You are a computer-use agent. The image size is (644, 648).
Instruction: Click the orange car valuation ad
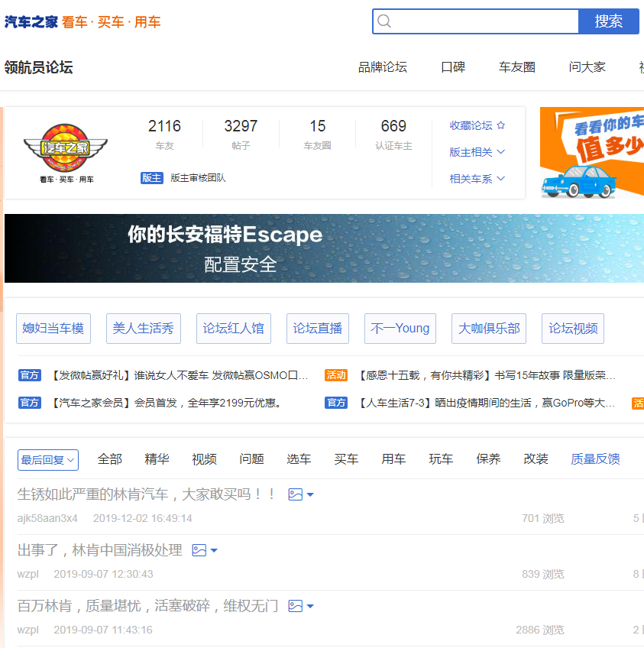pyautogui.click(x=592, y=153)
